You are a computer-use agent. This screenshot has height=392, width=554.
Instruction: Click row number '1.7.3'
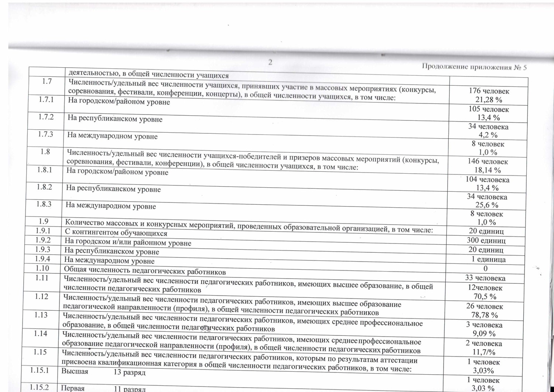pyautogui.click(x=45, y=134)
